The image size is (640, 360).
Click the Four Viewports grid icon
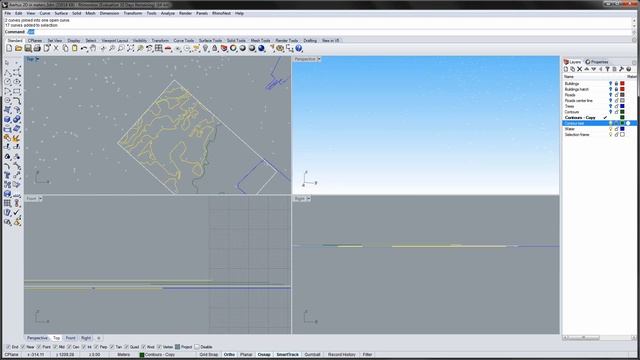(158, 48)
